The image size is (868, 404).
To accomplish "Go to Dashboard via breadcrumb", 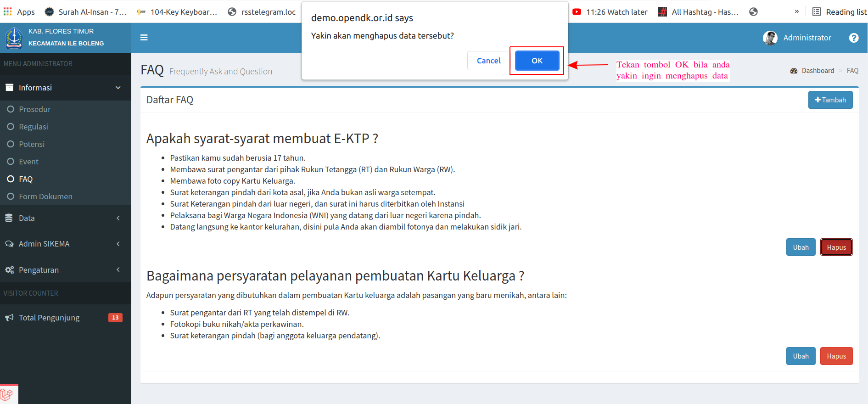I will 818,71.
